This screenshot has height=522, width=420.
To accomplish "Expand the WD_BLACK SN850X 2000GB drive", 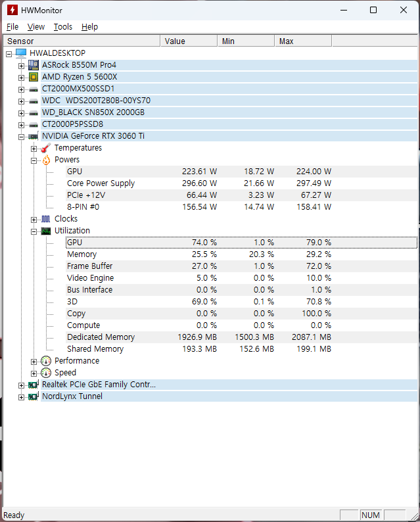I will tap(22, 112).
